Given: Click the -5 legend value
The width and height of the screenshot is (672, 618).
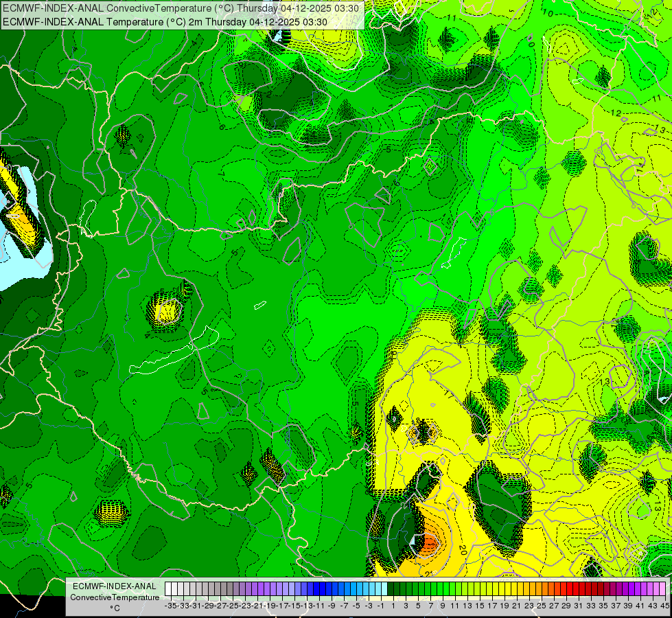Looking at the screenshot, I should click(356, 606).
